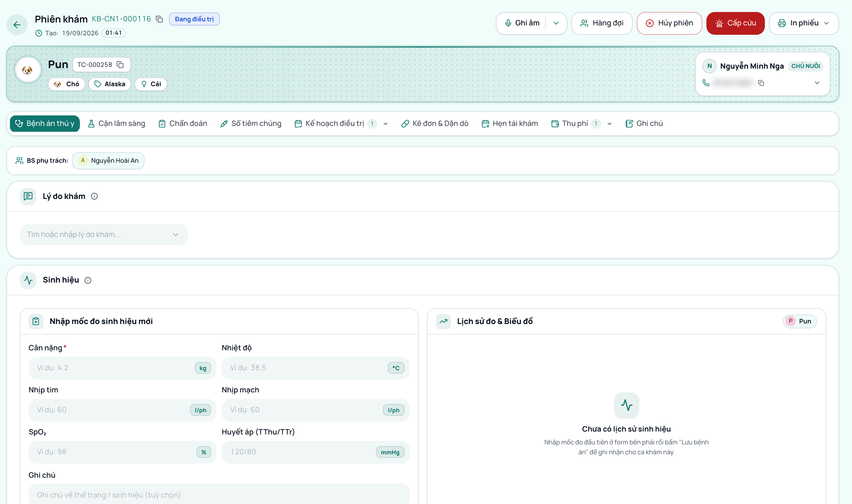Click the CHỦ NUÔI owner badge

(x=806, y=66)
